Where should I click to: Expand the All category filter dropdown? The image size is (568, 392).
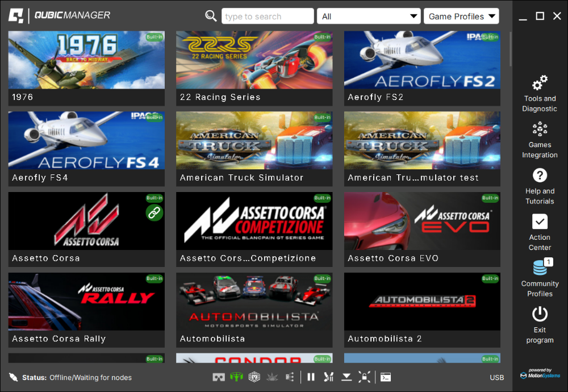(369, 16)
